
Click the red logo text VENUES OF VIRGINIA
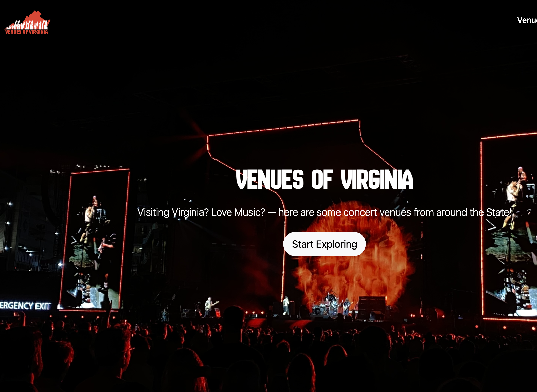(26, 32)
